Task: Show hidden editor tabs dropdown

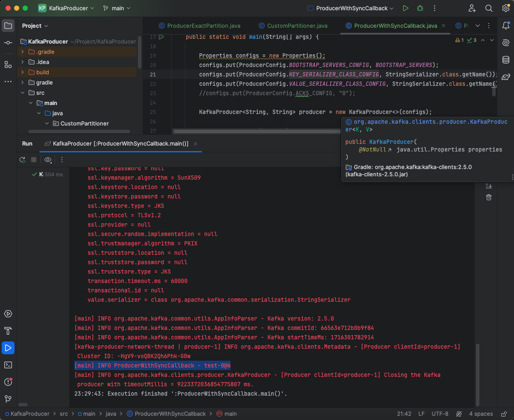Action: pos(478,26)
